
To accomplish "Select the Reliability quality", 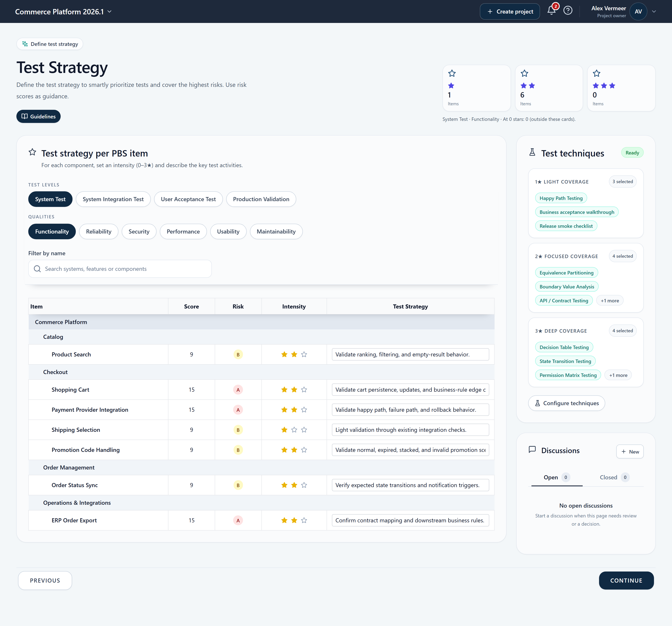I will [x=99, y=231].
